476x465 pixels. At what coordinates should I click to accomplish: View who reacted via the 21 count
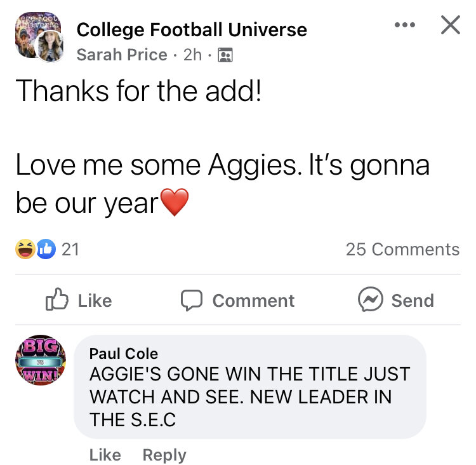(x=70, y=250)
